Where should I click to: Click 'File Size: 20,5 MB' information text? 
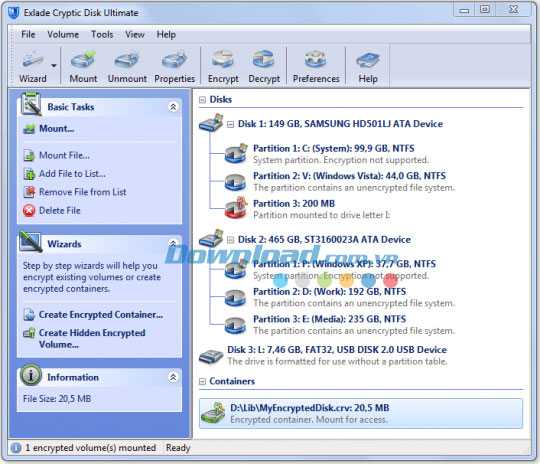(57, 399)
